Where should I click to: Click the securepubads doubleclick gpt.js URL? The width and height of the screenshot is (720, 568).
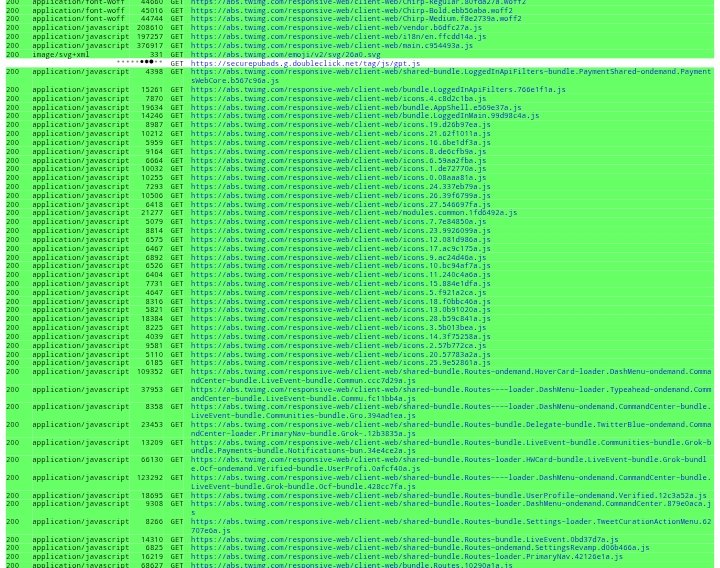tap(305, 63)
